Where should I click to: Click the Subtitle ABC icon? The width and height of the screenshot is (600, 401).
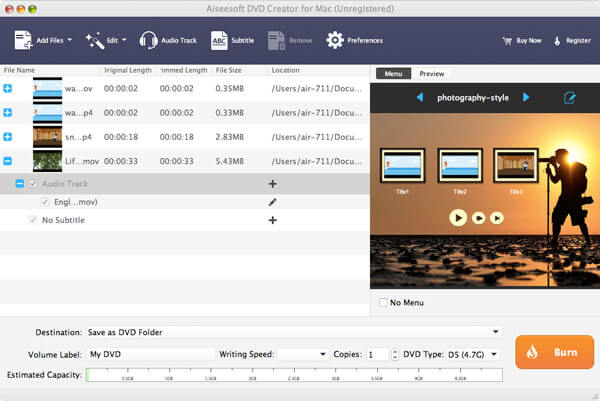pos(219,41)
